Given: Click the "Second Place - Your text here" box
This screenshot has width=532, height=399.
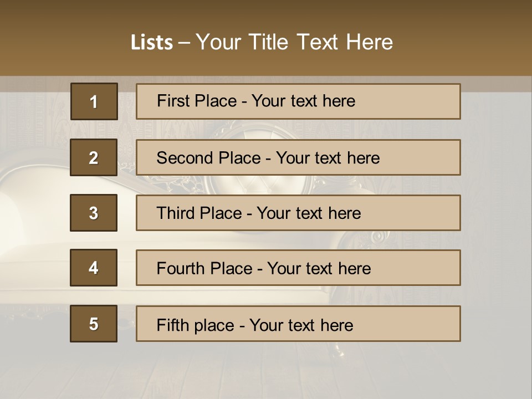Looking at the screenshot, I should tap(298, 157).
